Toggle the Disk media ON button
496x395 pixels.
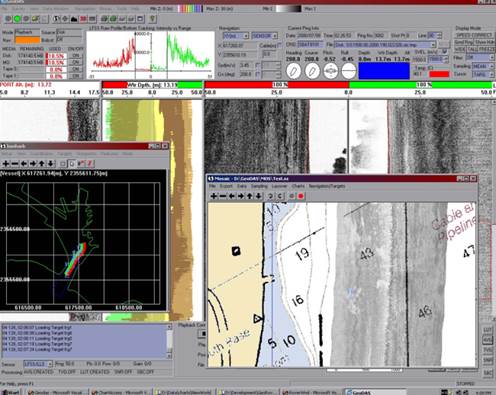point(76,56)
